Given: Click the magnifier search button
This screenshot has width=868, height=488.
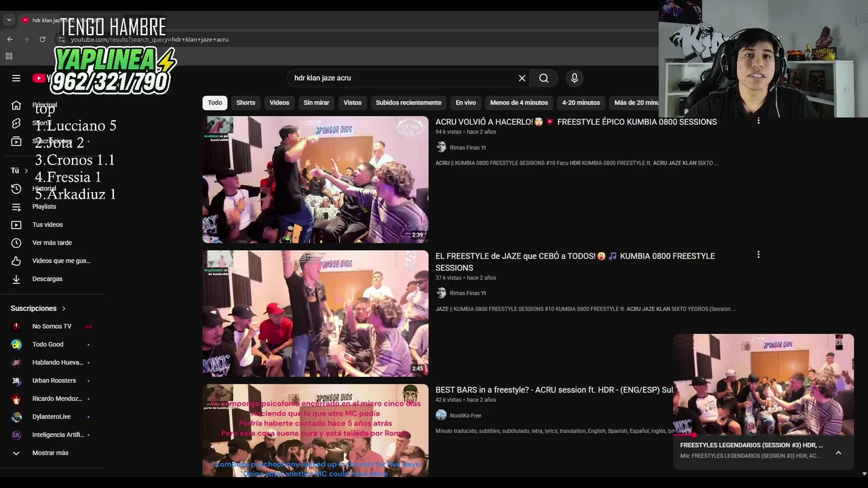Looking at the screenshot, I should (544, 78).
